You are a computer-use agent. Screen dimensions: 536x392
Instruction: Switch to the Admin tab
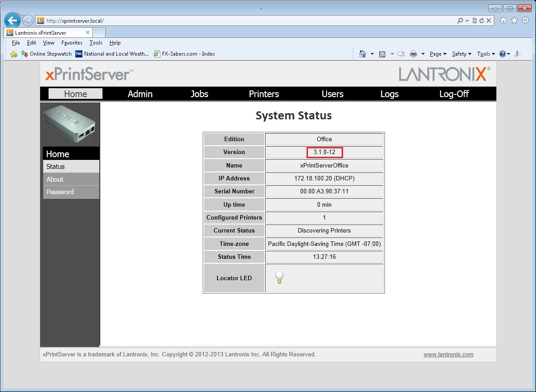pyautogui.click(x=140, y=94)
